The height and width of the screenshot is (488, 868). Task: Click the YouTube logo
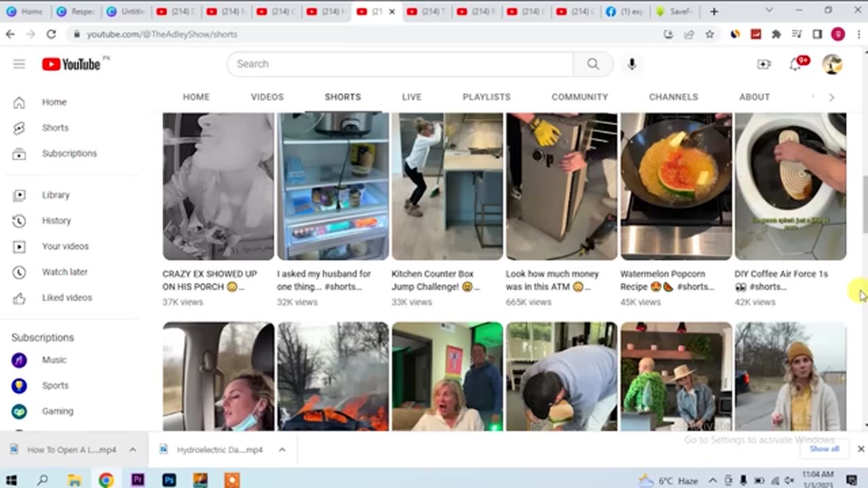tap(71, 64)
